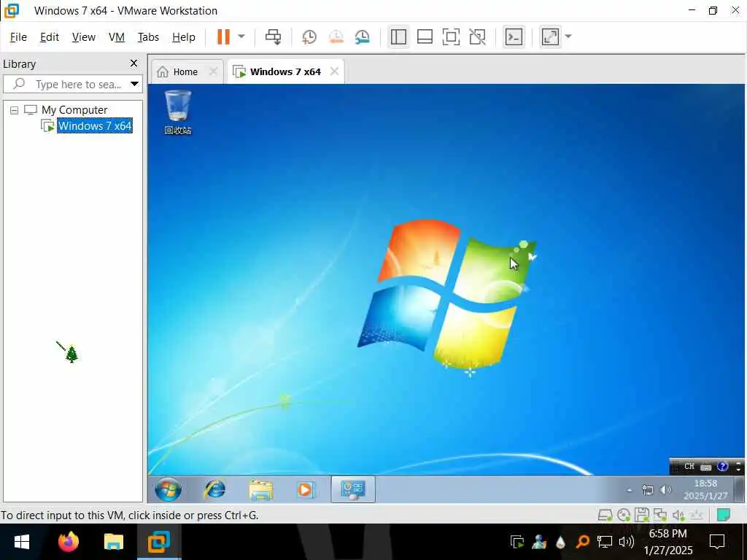Image resolution: width=747 pixels, height=560 pixels.
Task: Open the host volume tray icon
Action: pos(626,542)
